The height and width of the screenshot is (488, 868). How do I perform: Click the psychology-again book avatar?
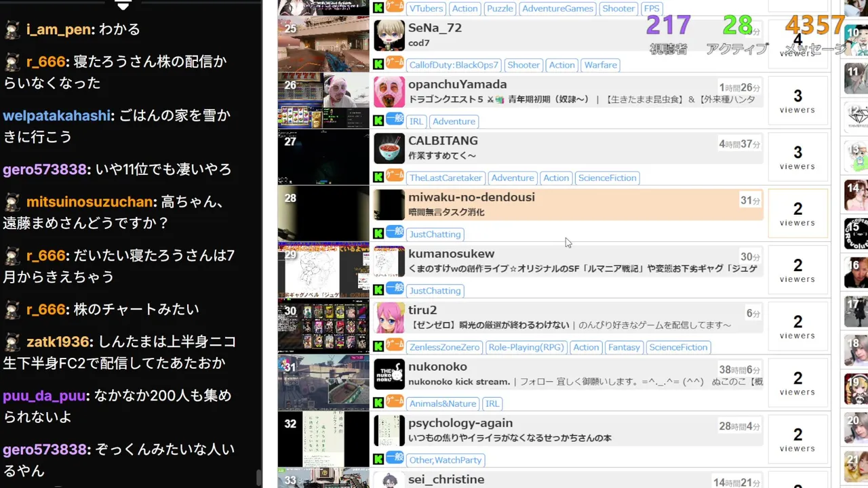pyautogui.click(x=389, y=429)
